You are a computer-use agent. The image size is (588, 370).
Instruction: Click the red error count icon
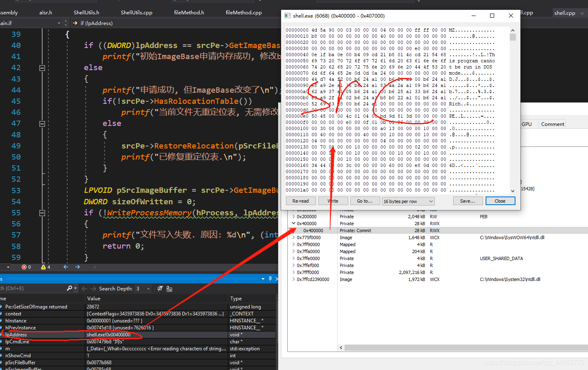click(24, 267)
